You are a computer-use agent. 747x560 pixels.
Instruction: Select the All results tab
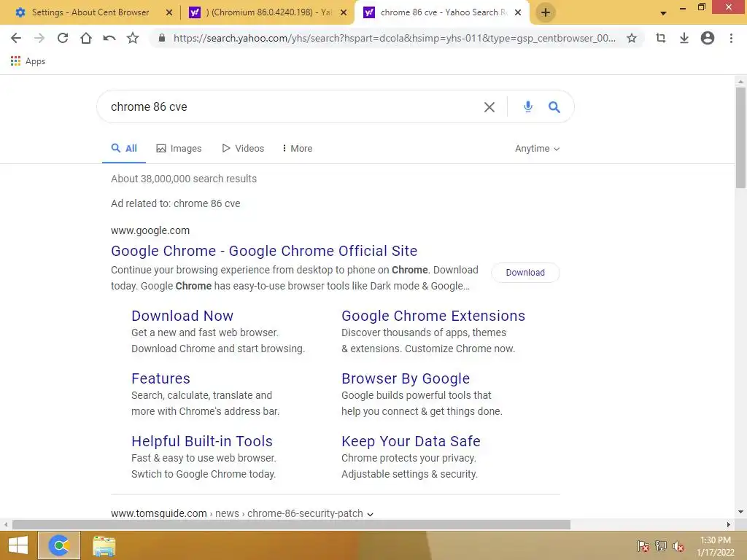click(124, 149)
